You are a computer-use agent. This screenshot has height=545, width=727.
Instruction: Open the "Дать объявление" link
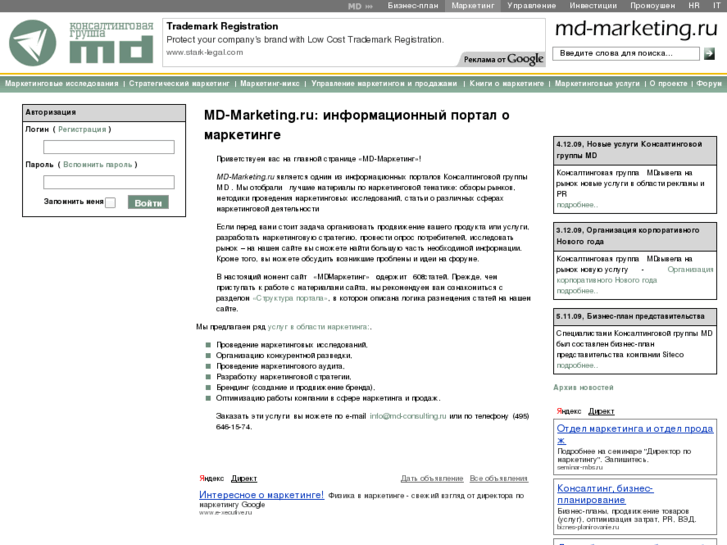tap(432, 478)
